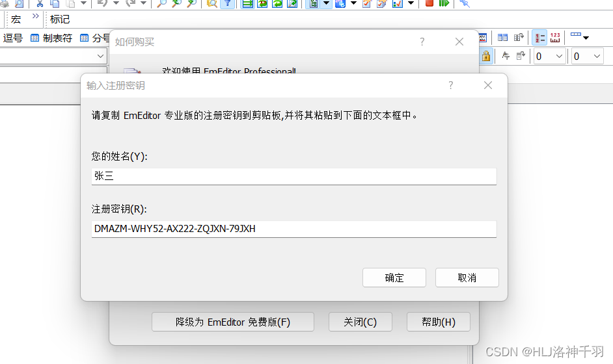
Task: Click the advanced filter funnel icon
Action: point(506,56)
